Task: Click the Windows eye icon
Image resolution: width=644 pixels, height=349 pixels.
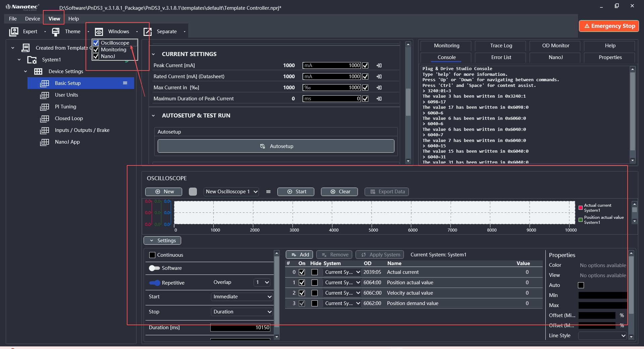Action: [x=99, y=32]
